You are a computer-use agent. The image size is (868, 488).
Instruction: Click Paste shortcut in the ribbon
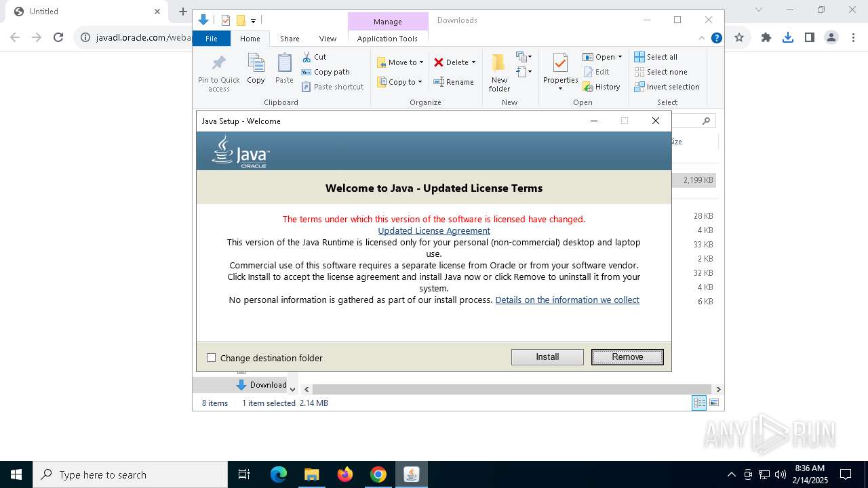(x=333, y=87)
